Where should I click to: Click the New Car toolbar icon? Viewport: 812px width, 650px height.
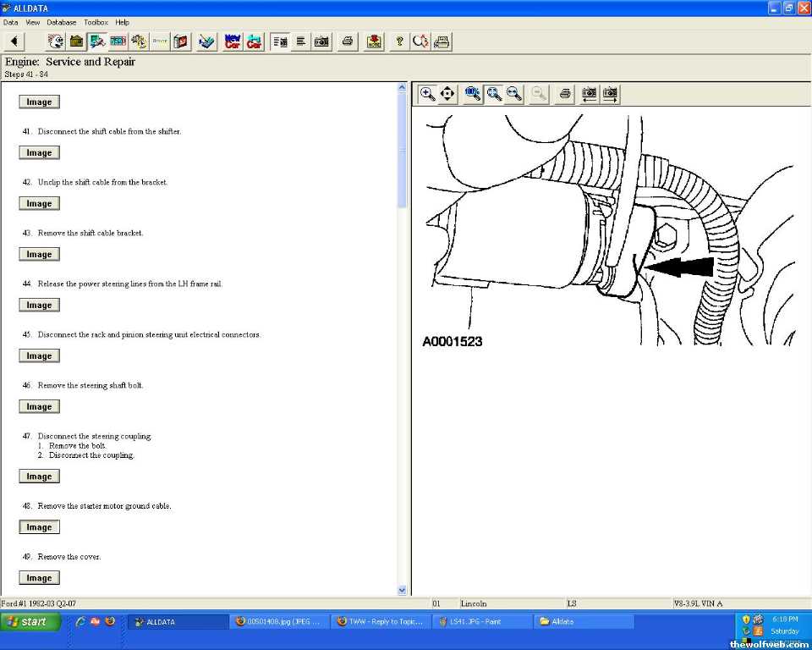(x=233, y=41)
